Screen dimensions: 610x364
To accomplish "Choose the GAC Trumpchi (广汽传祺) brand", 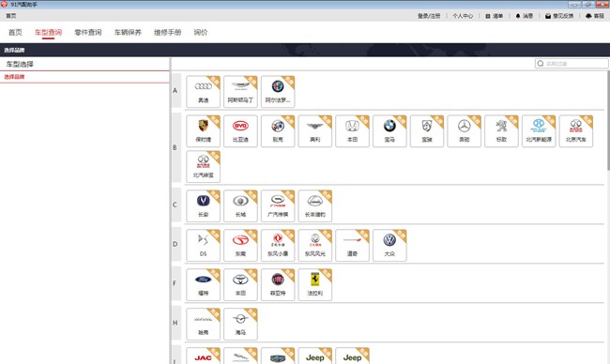I will [278, 206].
